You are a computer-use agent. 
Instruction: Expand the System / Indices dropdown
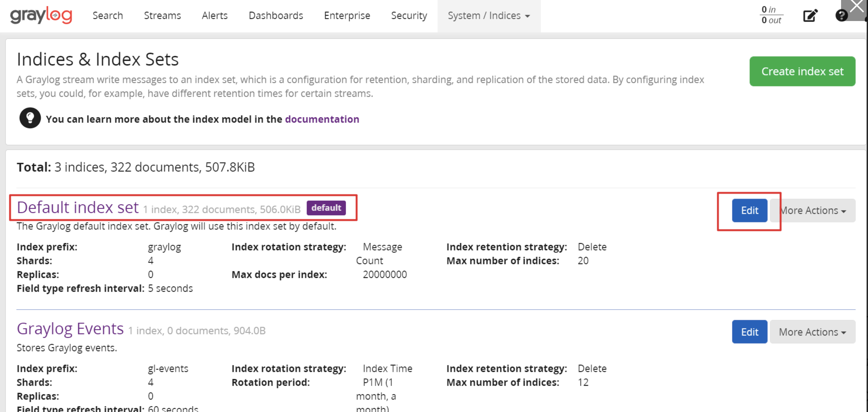click(489, 15)
